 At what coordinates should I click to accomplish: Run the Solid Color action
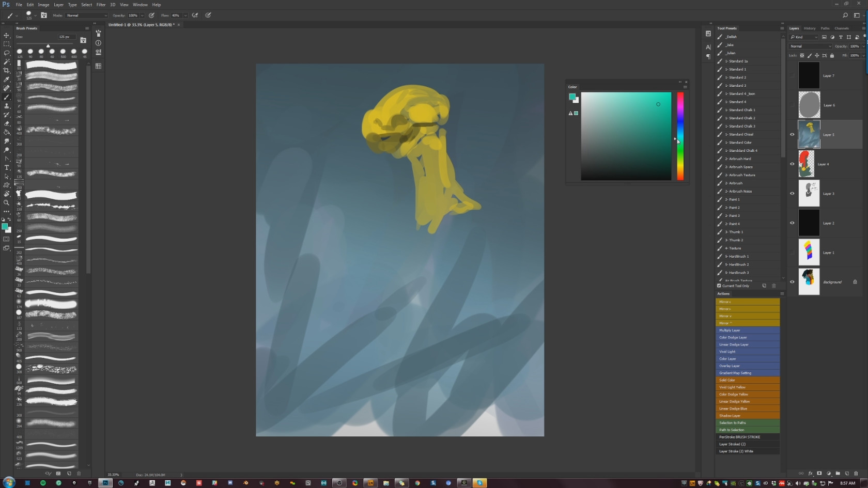coord(748,380)
